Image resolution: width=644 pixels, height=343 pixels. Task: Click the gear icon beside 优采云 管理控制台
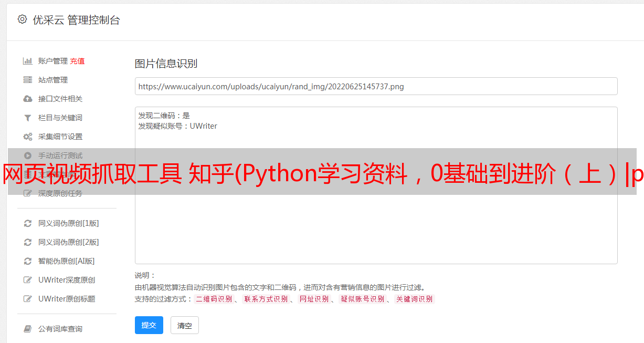click(x=22, y=19)
